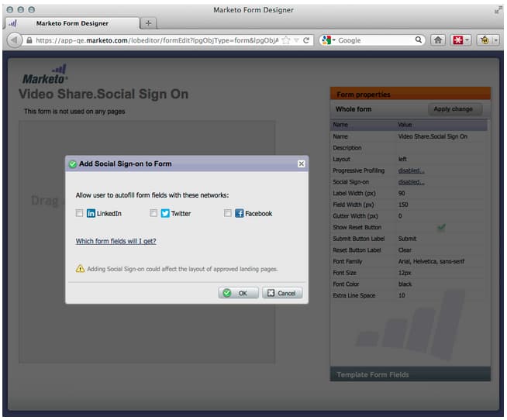The height and width of the screenshot is (420, 507).
Task: Click the red asterisk extension icon
Action: 458,40
